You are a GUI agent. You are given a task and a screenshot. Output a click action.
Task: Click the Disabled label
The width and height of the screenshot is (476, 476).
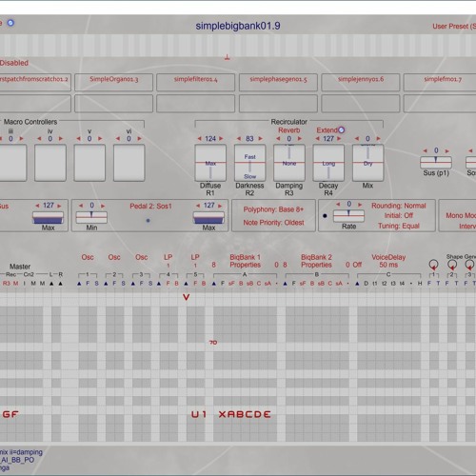click(14, 63)
